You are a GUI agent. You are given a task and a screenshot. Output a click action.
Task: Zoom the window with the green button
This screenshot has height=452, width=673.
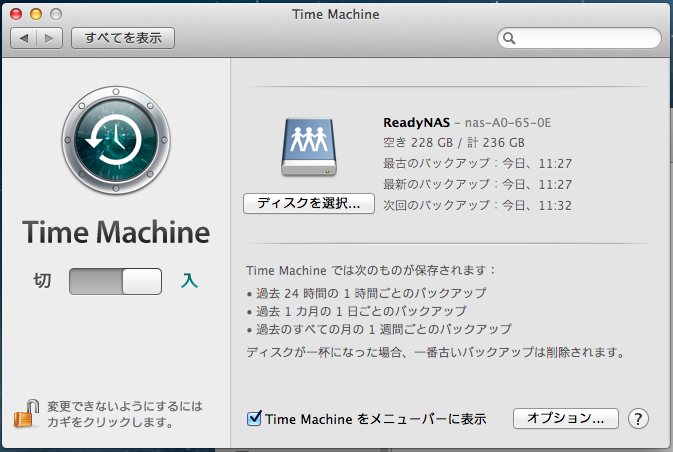(56, 14)
